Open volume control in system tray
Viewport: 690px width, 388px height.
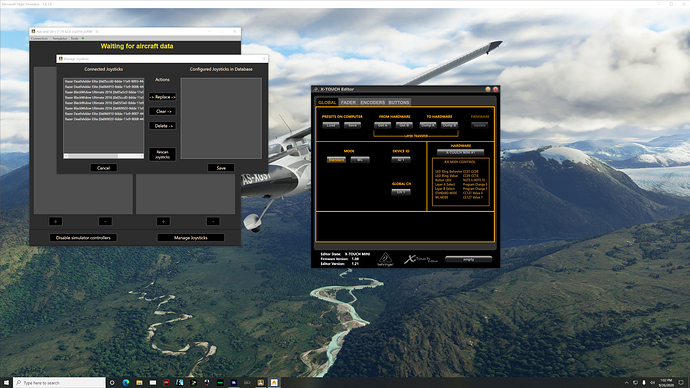(x=653, y=383)
